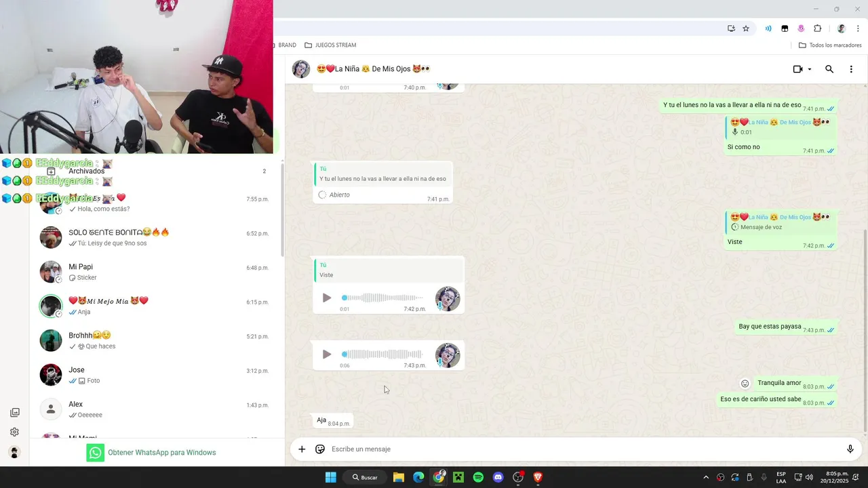Click the Obtener WhatsApp para Windows link
868x488 pixels.
(x=151, y=453)
